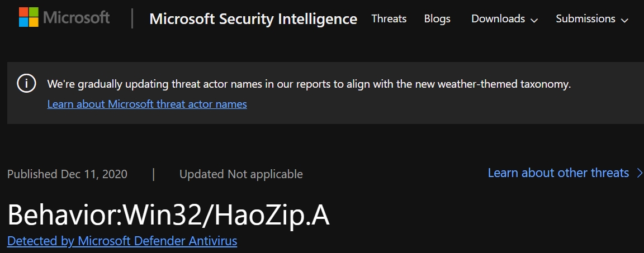The height and width of the screenshot is (253, 644).
Task: Click the Behavior:Win32/HaoZip.A heading
Action: tap(168, 215)
